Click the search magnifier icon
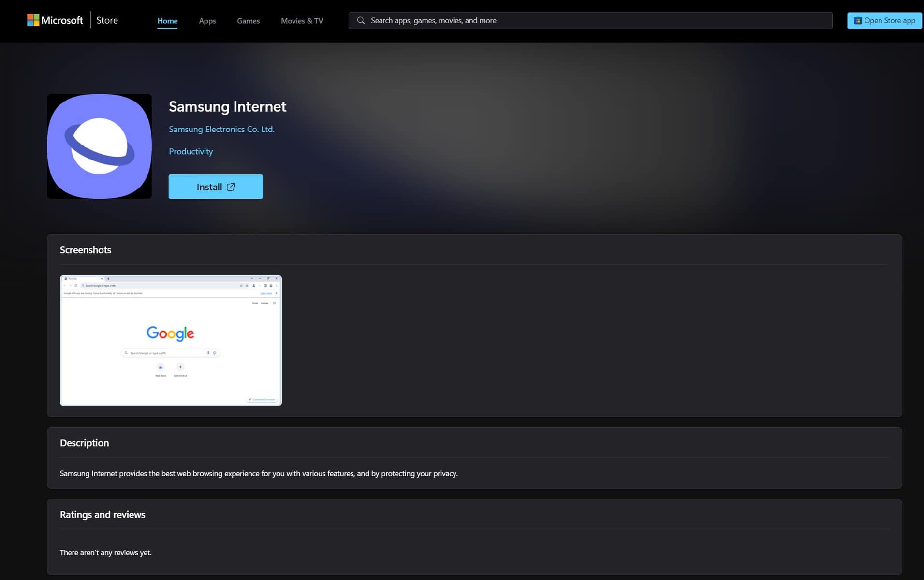 [361, 20]
